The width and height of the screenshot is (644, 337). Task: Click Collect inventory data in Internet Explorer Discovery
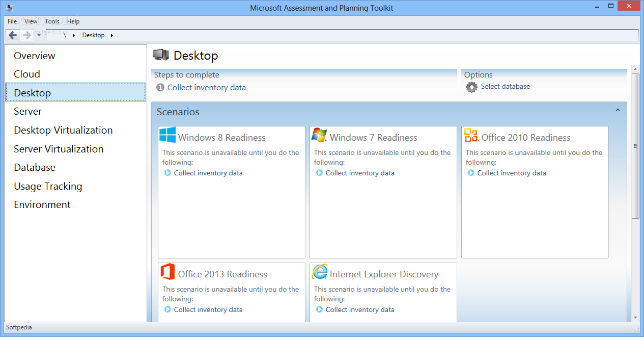[x=360, y=309]
